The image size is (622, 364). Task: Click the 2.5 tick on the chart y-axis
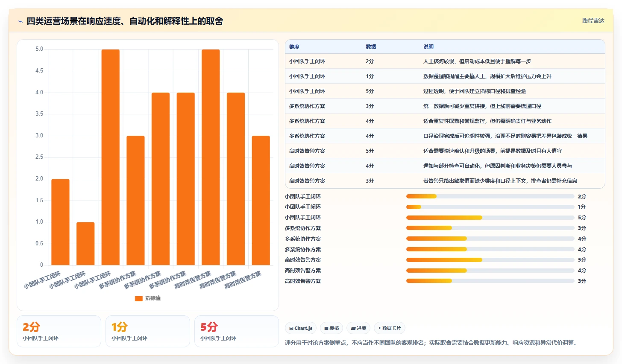click(39, 157)
